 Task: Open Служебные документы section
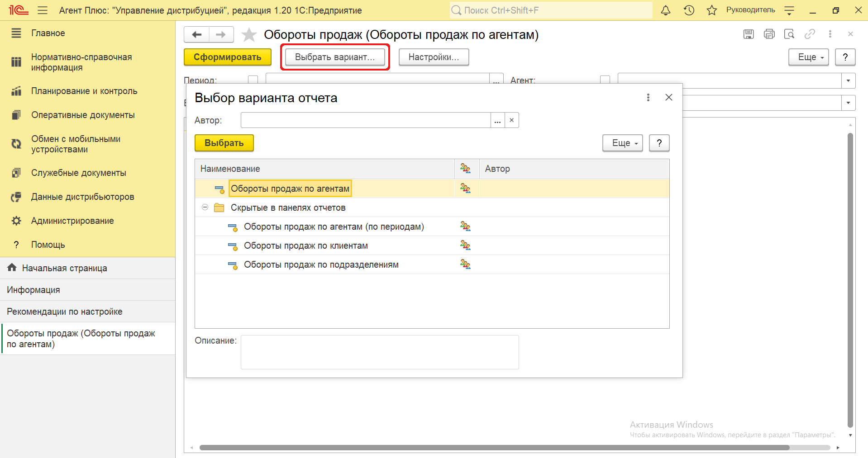(x=87, y=173)
